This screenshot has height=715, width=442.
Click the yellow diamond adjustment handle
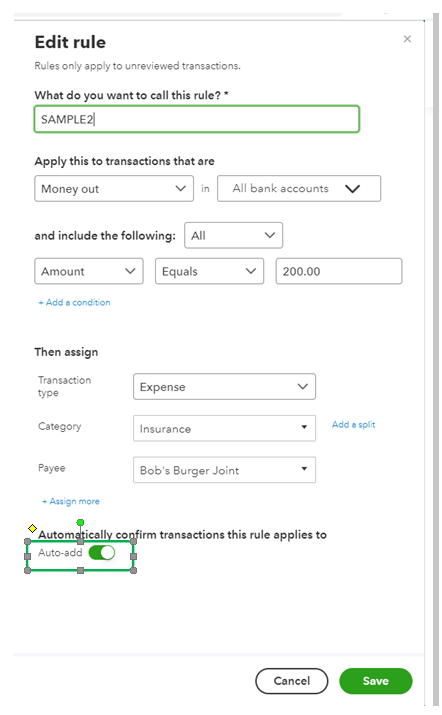tap(32, 528)
